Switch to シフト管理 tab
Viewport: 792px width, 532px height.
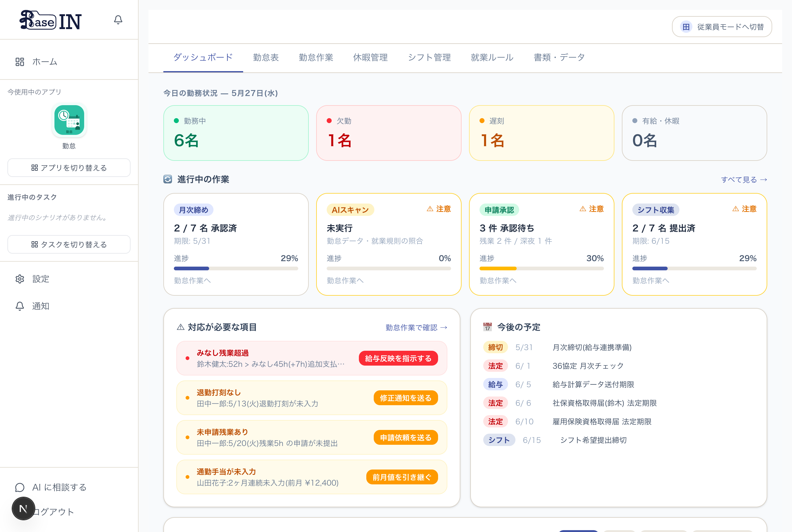tap(429, 57)
